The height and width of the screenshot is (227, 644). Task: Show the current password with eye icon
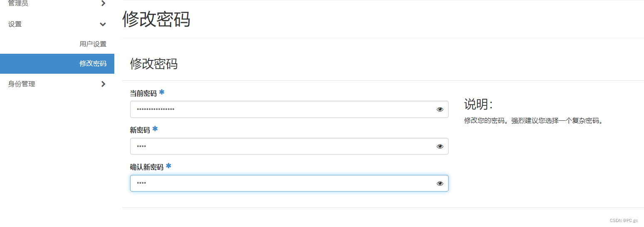coord(440,110)
